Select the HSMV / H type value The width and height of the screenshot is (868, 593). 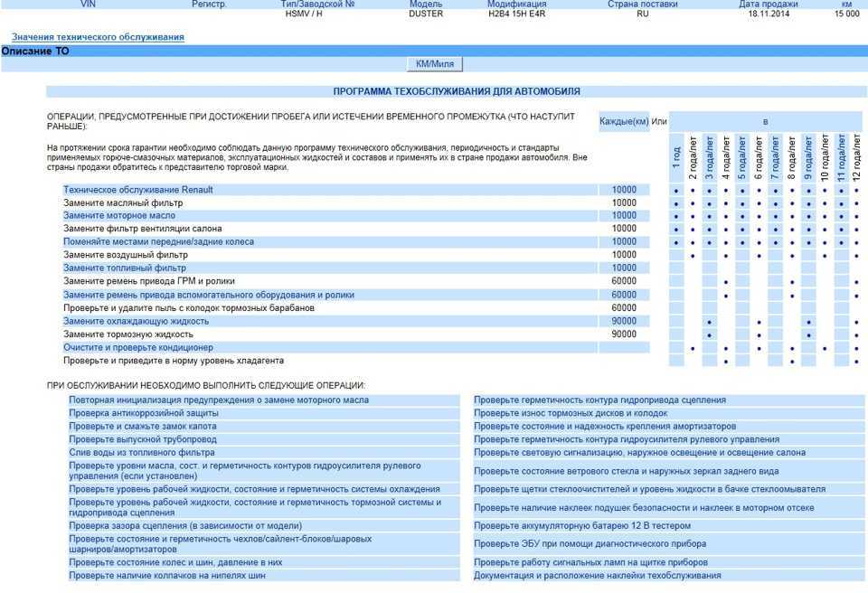[x=304, y=14]
